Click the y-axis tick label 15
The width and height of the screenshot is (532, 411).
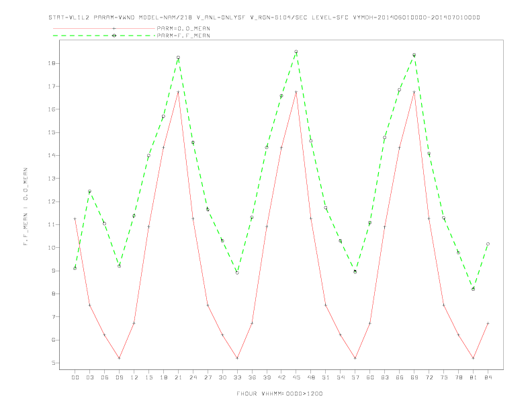(52, 132)
